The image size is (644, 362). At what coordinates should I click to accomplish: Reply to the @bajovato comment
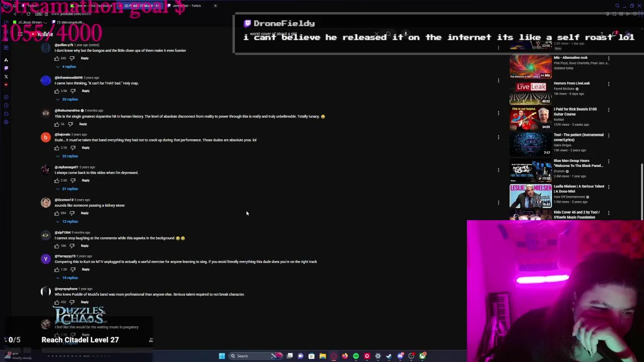(86, 148)
